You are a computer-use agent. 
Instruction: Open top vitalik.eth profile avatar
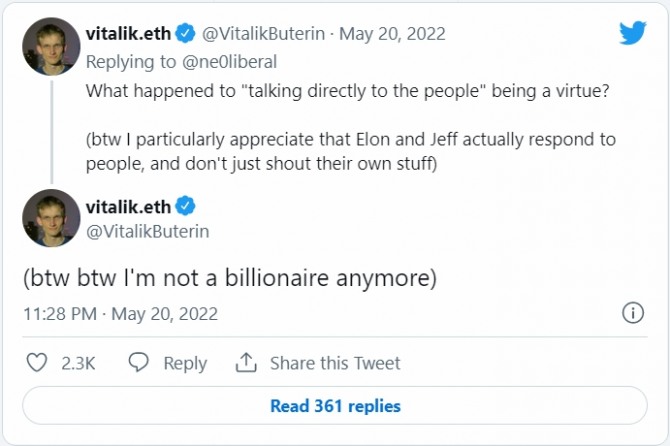[51, 45]
